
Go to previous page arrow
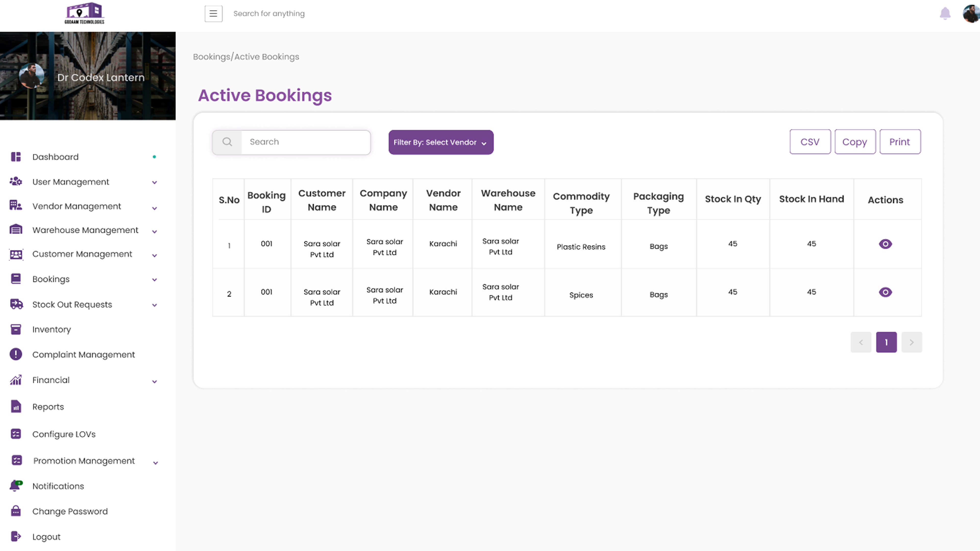[861, 342]
